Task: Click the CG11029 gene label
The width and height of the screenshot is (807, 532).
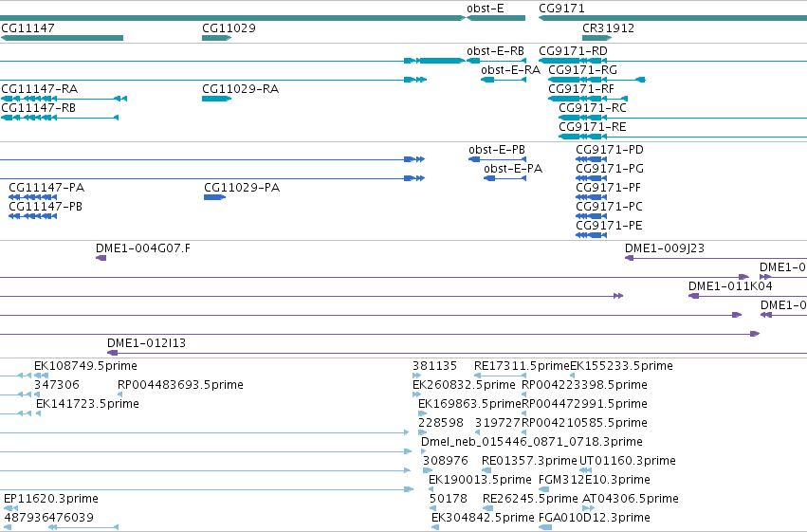Action: pyautogui.click(x=229, y=28)
